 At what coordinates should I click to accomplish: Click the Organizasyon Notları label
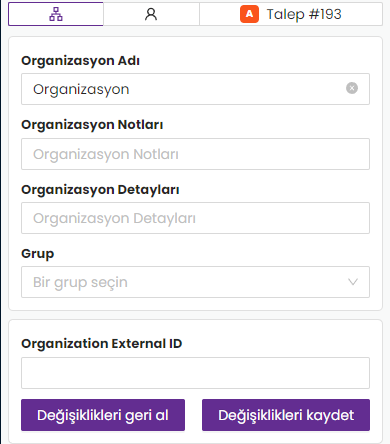[92, 125]
